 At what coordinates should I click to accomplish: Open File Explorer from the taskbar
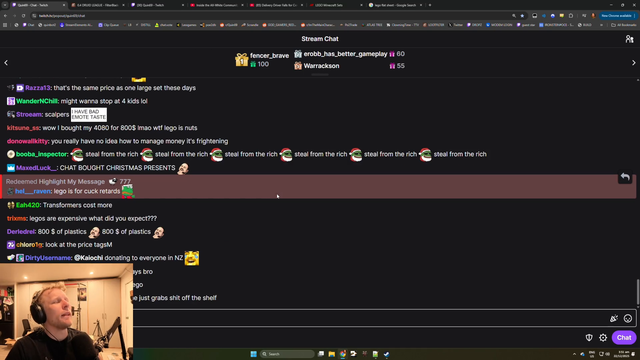[x=331, y=354]
